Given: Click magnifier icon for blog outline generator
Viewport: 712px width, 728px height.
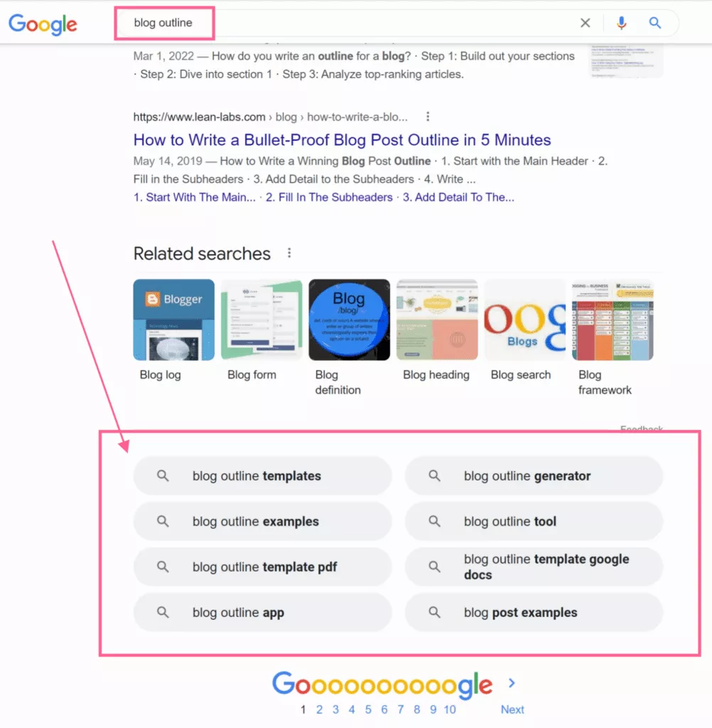Looking at the screenshot, I should click(x=434, y=476).
